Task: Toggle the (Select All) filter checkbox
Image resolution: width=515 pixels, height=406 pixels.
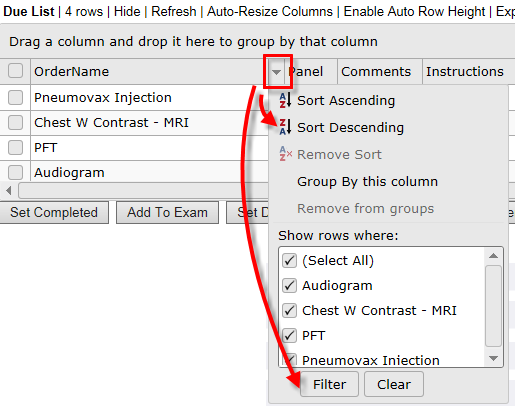Action: click(289, 260)
